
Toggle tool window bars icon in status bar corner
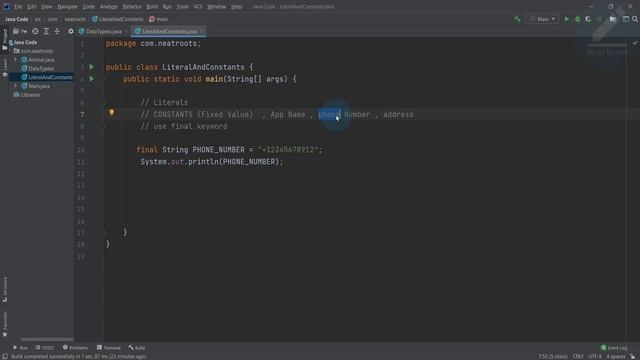coord(5,356)
